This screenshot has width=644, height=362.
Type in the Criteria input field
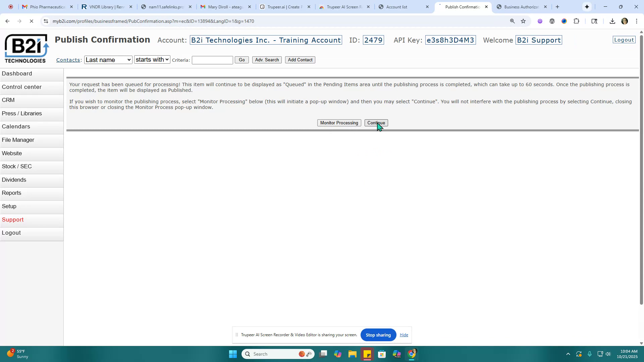coord(212,60)
